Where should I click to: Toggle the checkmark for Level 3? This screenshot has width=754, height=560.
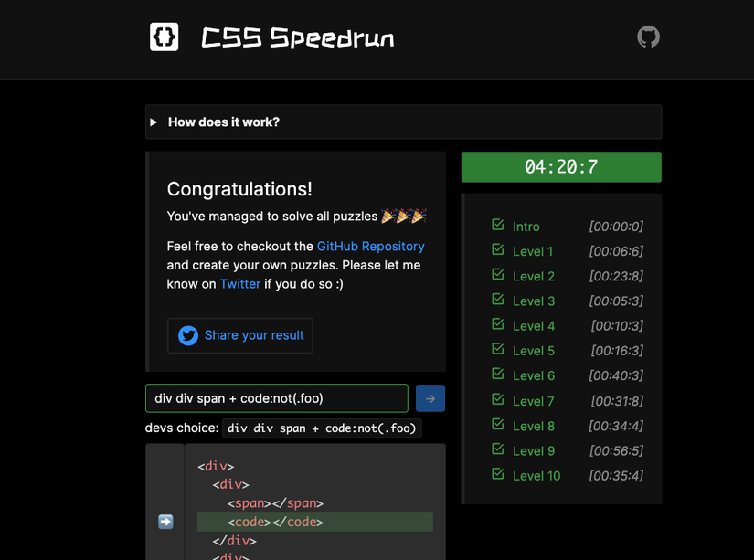tap(497, 301)
